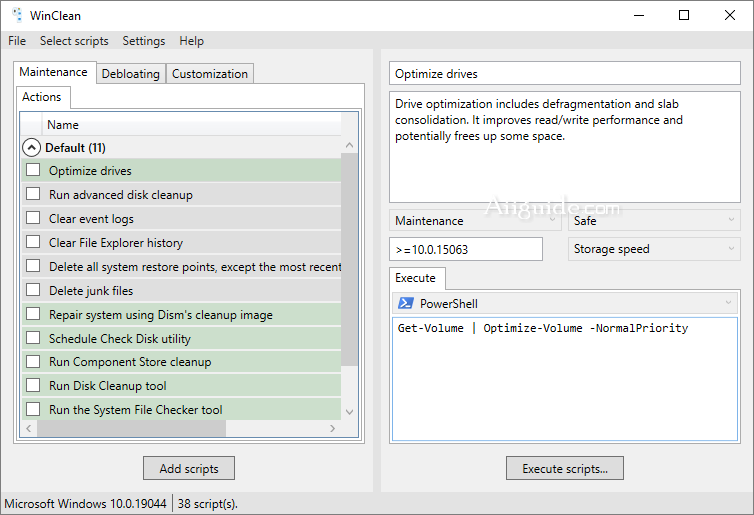Enable the Schedule Check Disk utility checkbox

tap(33, 338)
